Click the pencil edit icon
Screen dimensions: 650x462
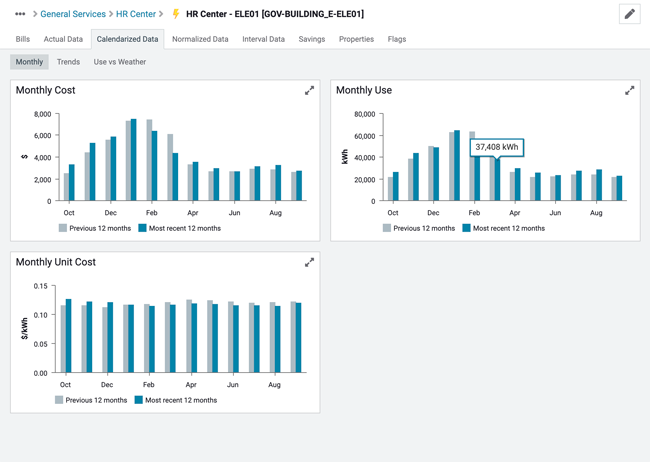pos(629,14)
